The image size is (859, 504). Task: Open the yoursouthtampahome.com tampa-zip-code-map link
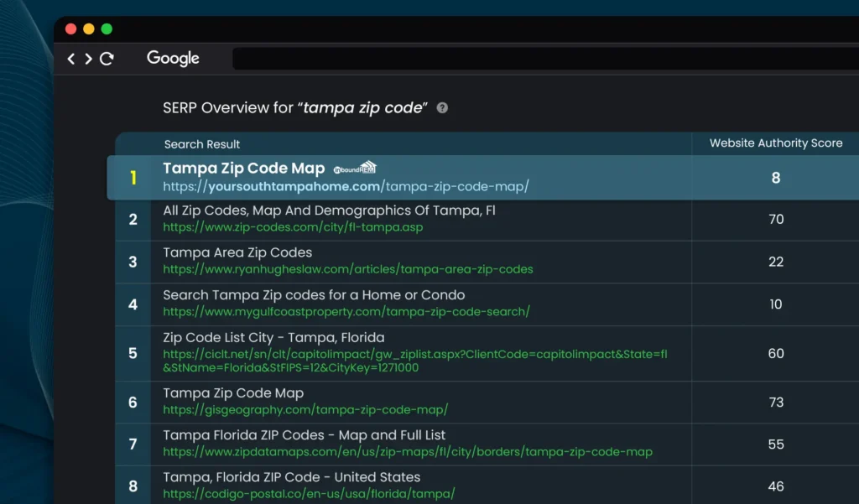(346, 186)
